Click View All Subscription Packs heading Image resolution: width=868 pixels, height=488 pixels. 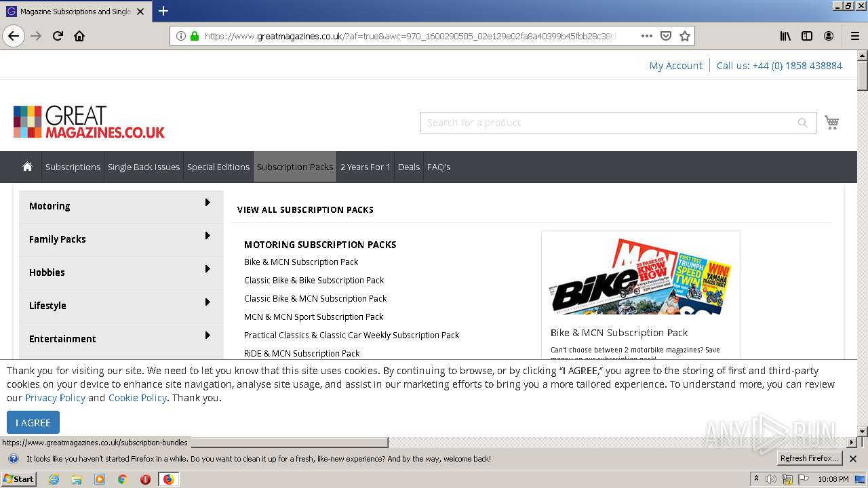[x=305, y=210]
